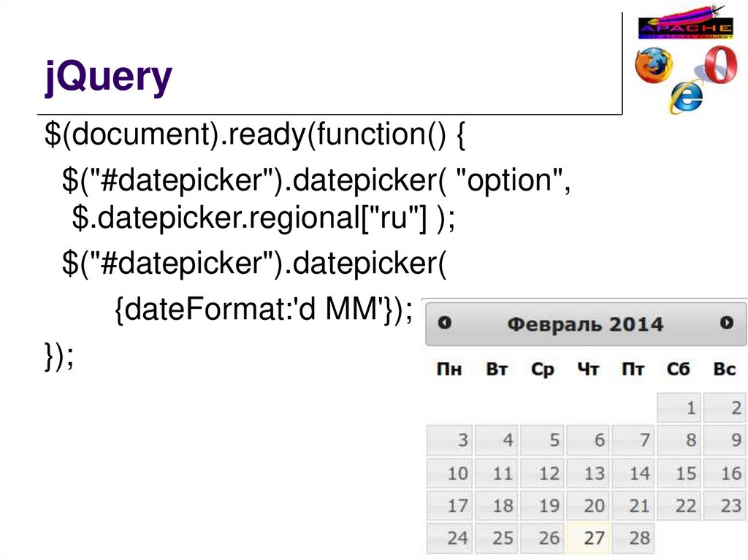The height and width of the screenshot is (560, 748).
Task: Click the Opera browser icon
Action: (x=718, y=64)
